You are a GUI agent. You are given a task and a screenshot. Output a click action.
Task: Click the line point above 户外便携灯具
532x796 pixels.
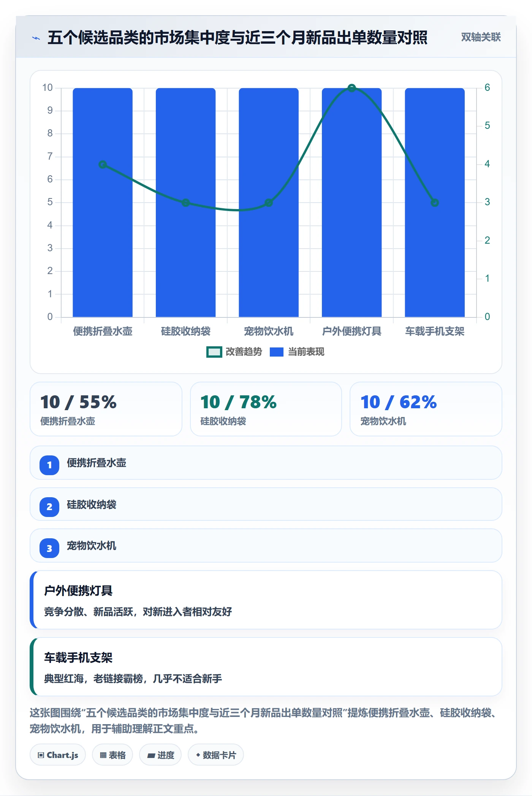click(351, 88)
